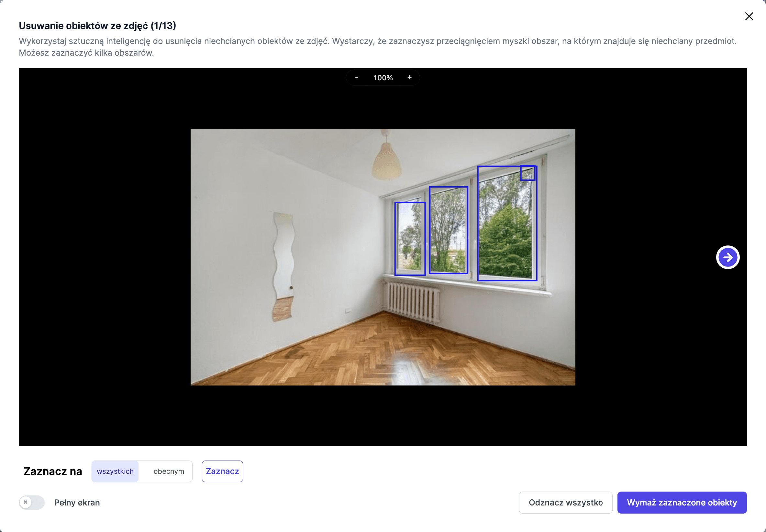This screenshot has height=532, width=766.
Task: Click the wall socket in the photo
Action: click(x=348, y=310)
